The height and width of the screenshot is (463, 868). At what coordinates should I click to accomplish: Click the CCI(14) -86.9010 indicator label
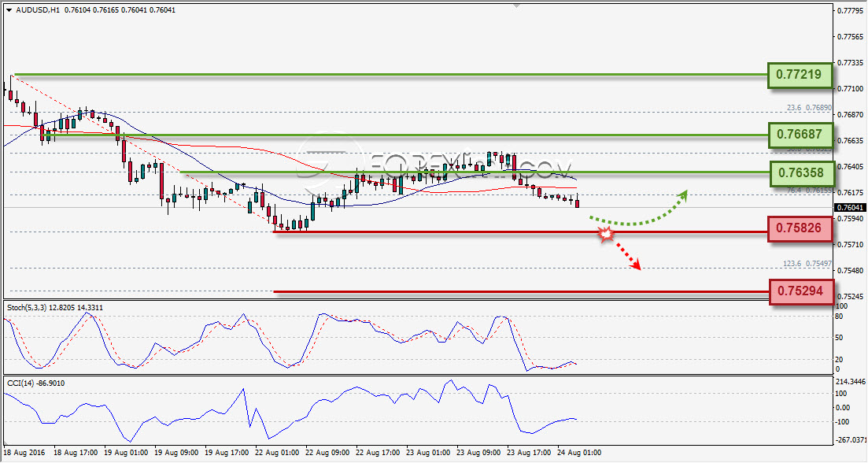coord(35,383)
